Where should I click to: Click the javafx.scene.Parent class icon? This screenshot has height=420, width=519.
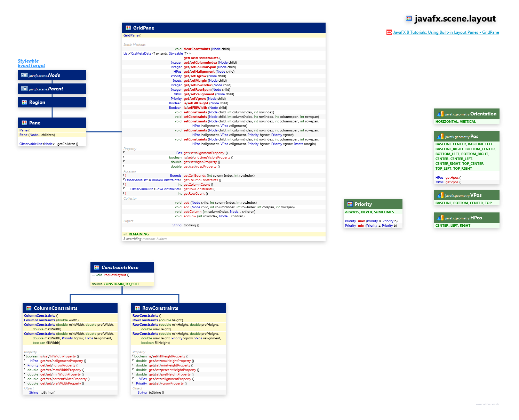coord(24,89)
